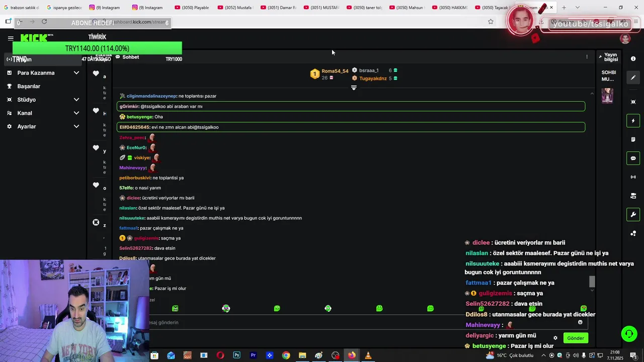Open the weather widget showing 16°C
This screenshot has width=644, height=362.
[x=509, y=355]
